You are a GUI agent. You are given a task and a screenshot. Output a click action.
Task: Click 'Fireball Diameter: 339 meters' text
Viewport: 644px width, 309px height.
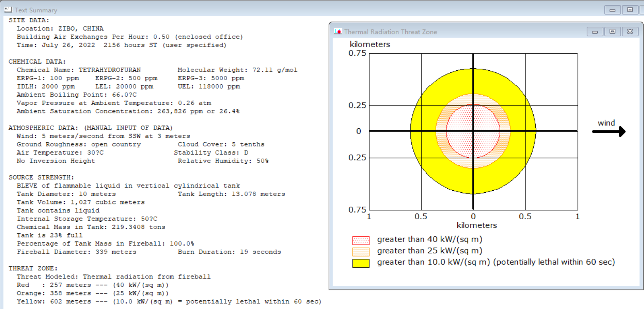click(77, 252)
